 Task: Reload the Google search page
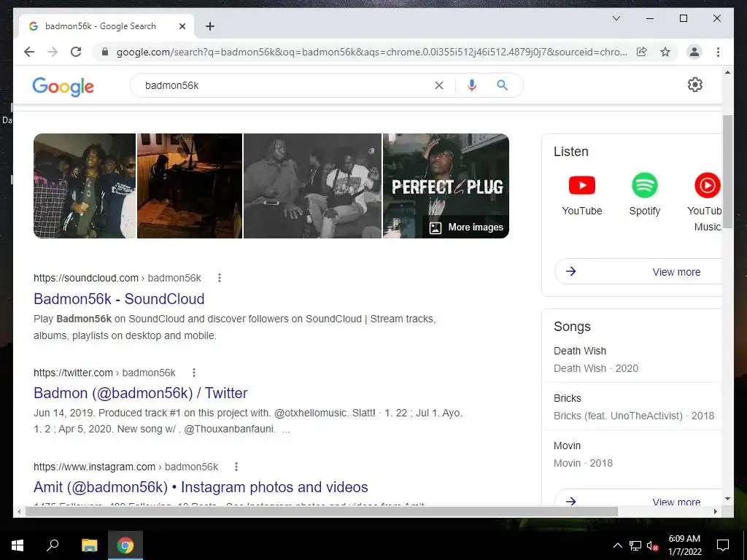pos(76,52)
